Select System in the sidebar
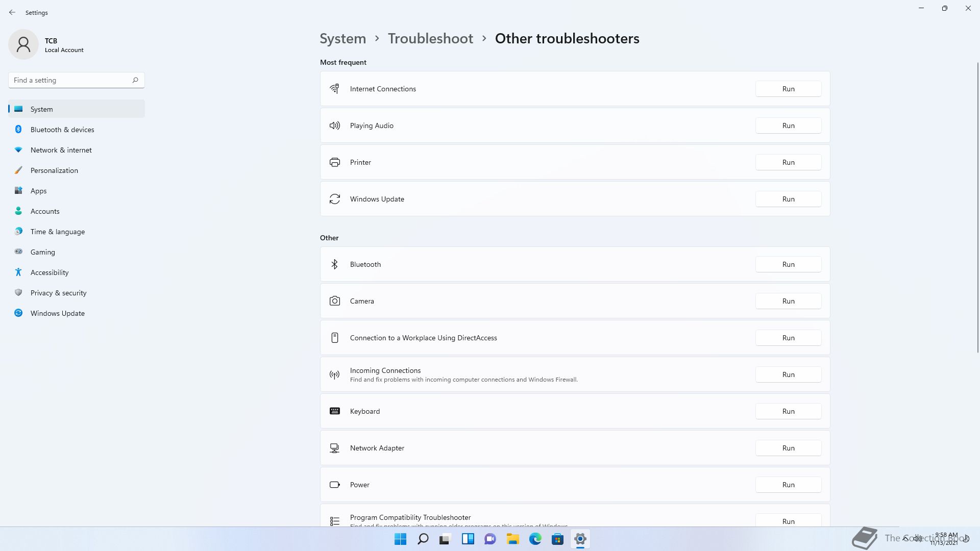This screenshot has width=980, height=551. [x=77, y=109]
